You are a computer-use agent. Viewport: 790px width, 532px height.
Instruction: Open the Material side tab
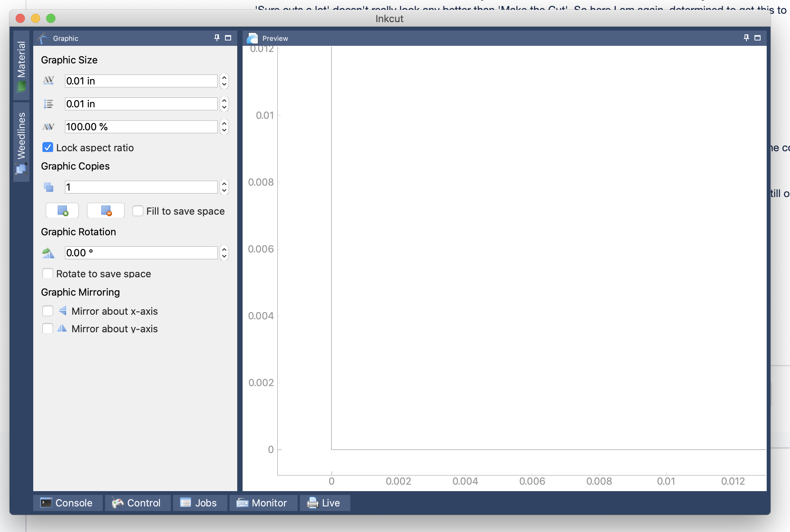tap(21, 65)
